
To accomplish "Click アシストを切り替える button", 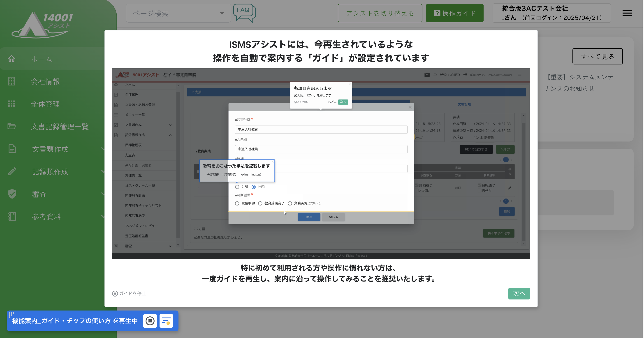I will [380, 13].
